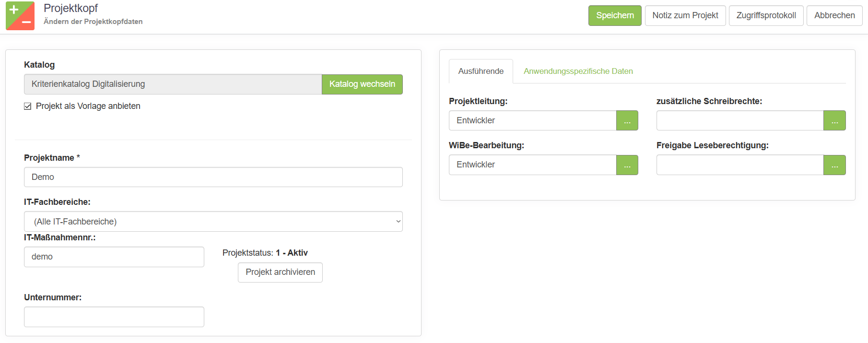
Task: Open Notiz zum Projekt
Action: [685, 16]
